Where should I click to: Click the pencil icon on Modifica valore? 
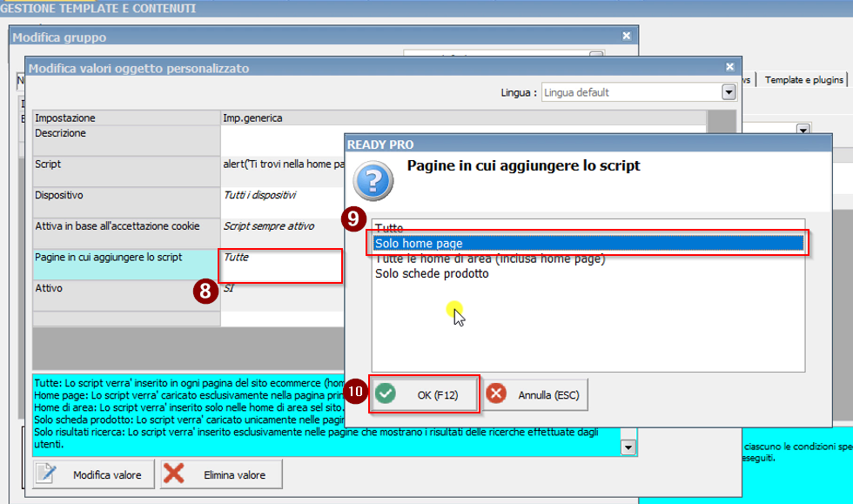tap(48, 474)
